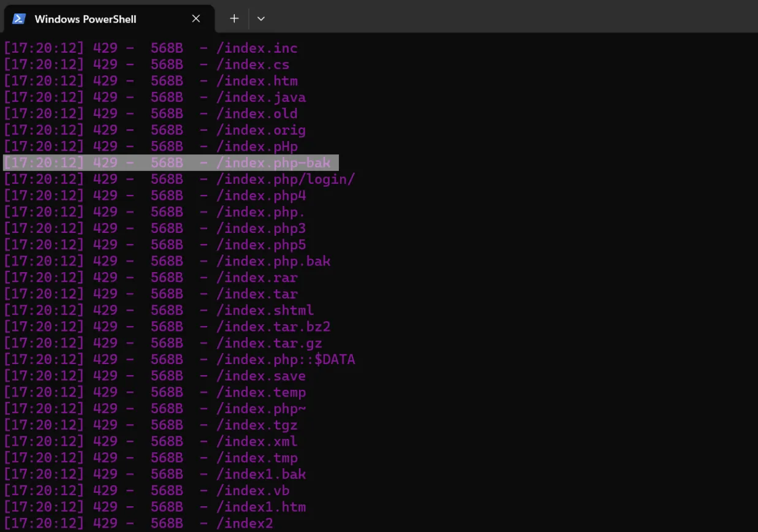
Task: Click the highlighted /index.php-bak line
Action: pos(171,163)
